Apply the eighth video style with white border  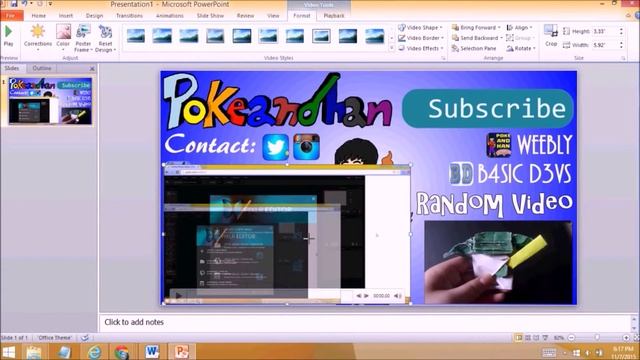tap(321, 36)
